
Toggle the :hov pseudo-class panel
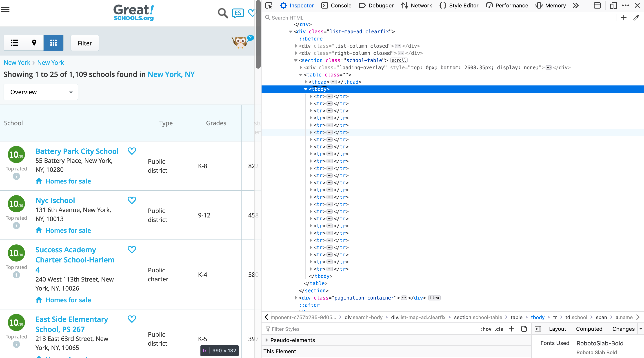pos(486,329)
